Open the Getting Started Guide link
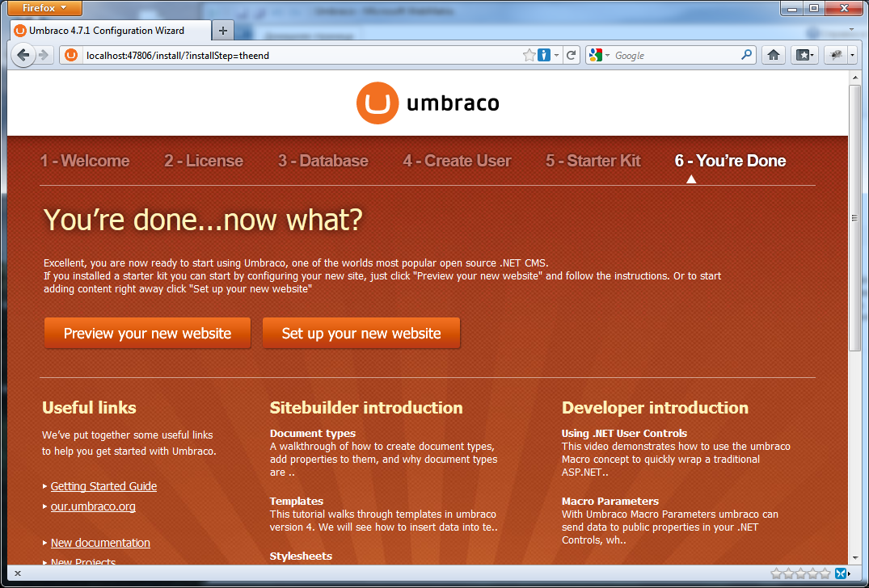The width and height of the screenshot is (869, 588). pyautogui.click(x=103, y=486)
